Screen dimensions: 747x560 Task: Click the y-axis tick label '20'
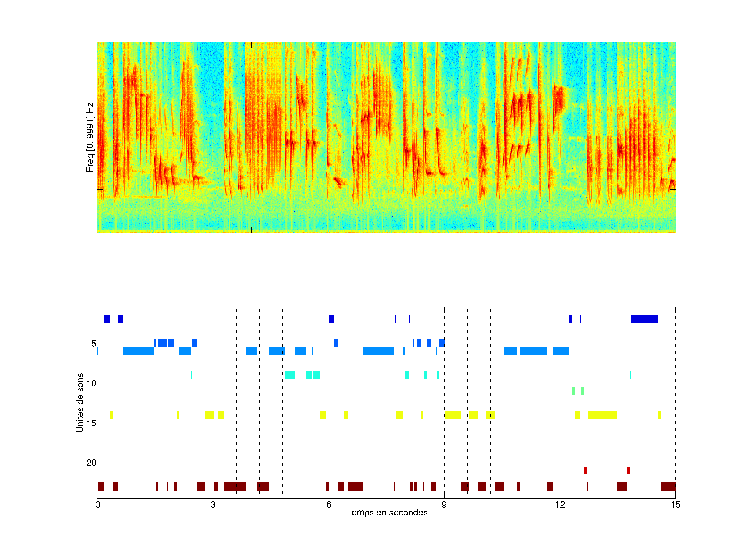[x=91, y=463]
